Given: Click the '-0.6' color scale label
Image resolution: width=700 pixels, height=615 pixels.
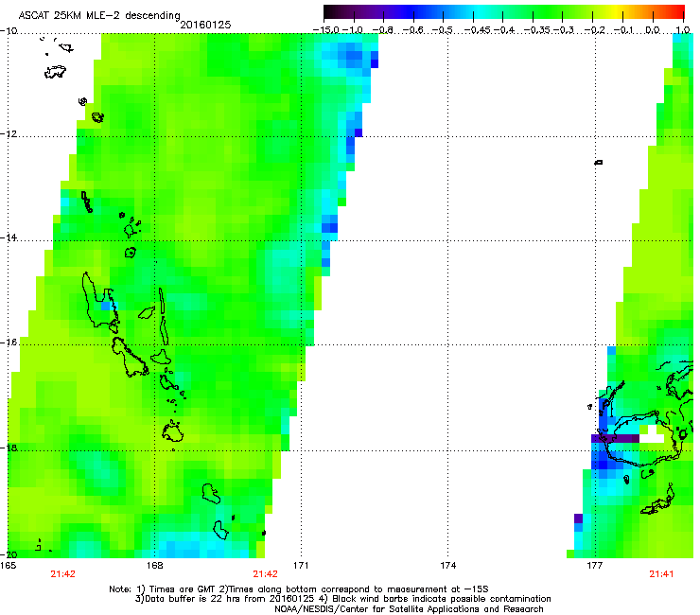Looking at the screenshot, I should pyautogui.click(x=413, y=30).
